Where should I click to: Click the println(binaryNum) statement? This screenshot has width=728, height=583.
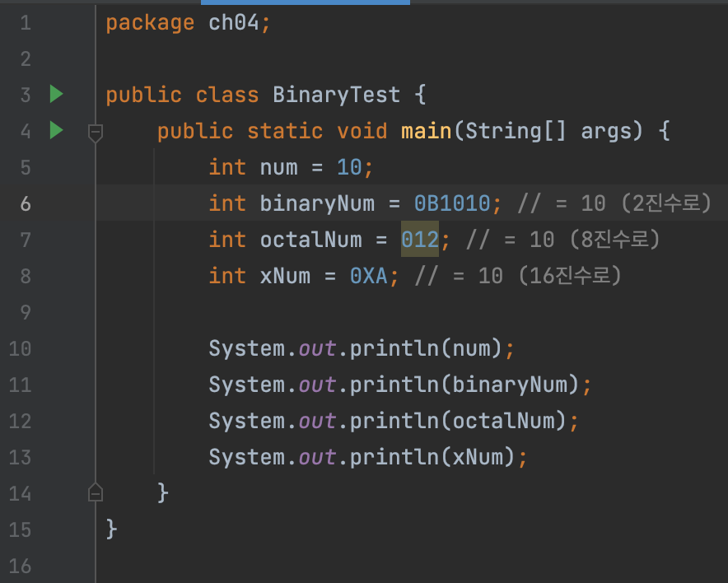click(400, 385)
